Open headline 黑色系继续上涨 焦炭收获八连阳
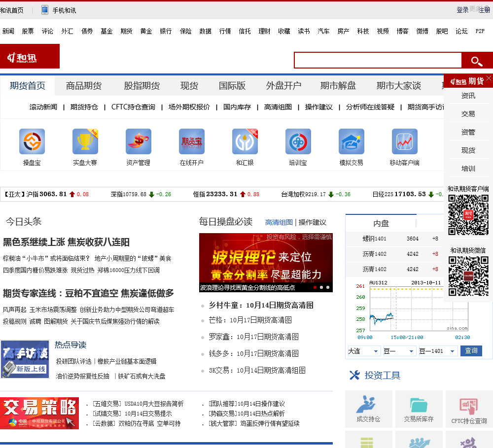This screenshot has height=448, width=493. tap(66, 242)
